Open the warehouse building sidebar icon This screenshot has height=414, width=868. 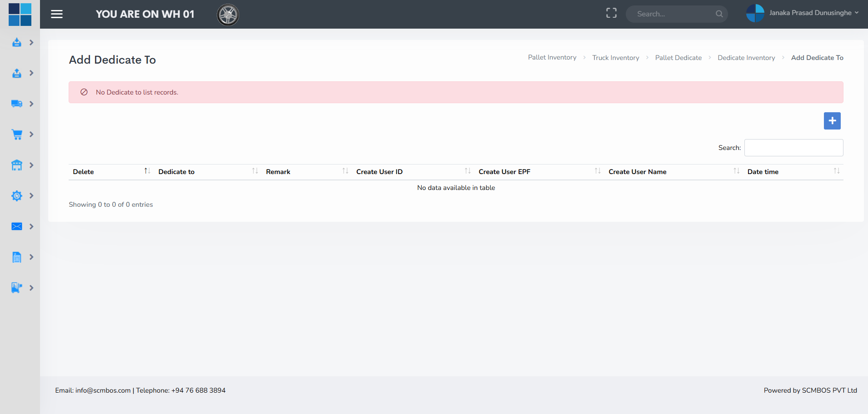[x=17, y=165]
